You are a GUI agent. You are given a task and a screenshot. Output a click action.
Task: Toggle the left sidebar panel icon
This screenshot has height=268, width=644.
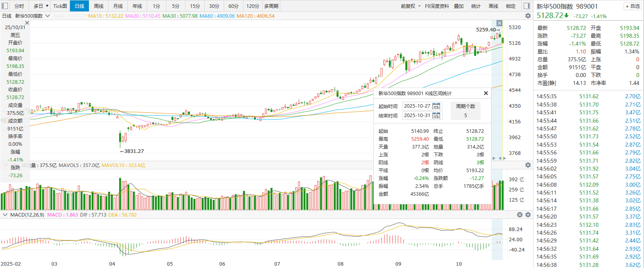click(x=5, y=6)
